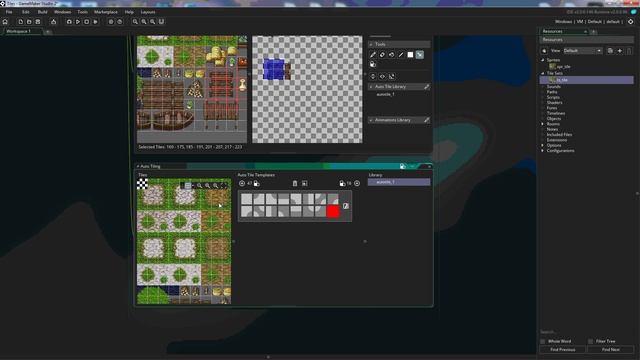Click Create Executable toolbar icon
The image size is (640, 360).
pyautogui.click(x=53, y=22)
